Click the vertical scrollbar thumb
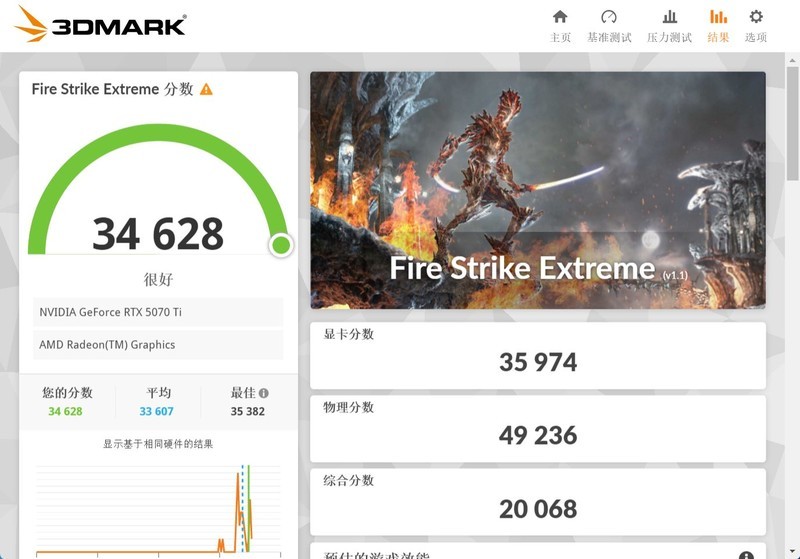 (x=792, y=122)
